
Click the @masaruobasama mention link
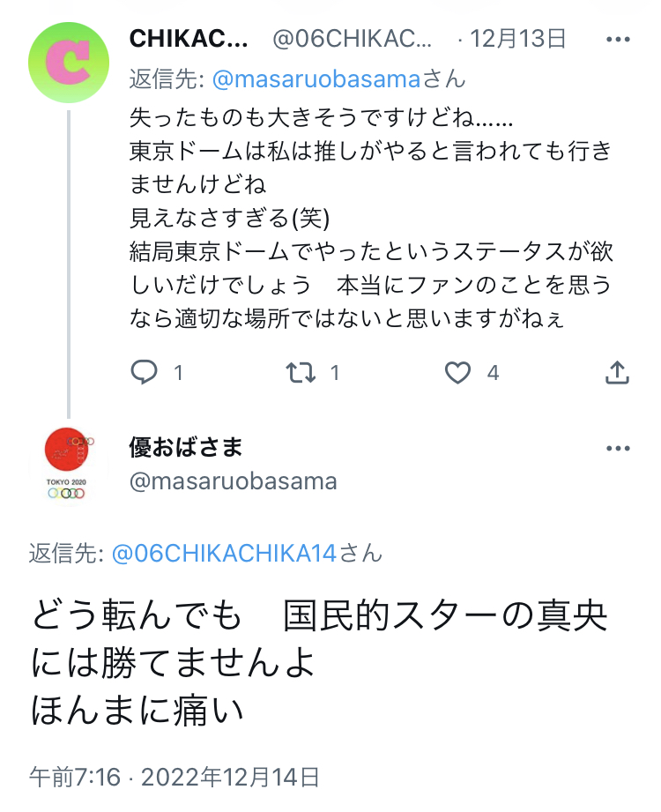(314, 79)
